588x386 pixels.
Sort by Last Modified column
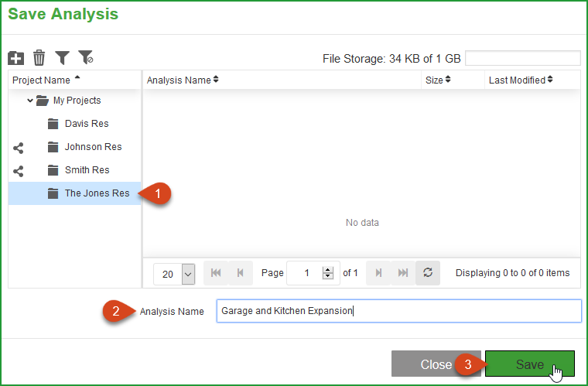tap(521, 80)
